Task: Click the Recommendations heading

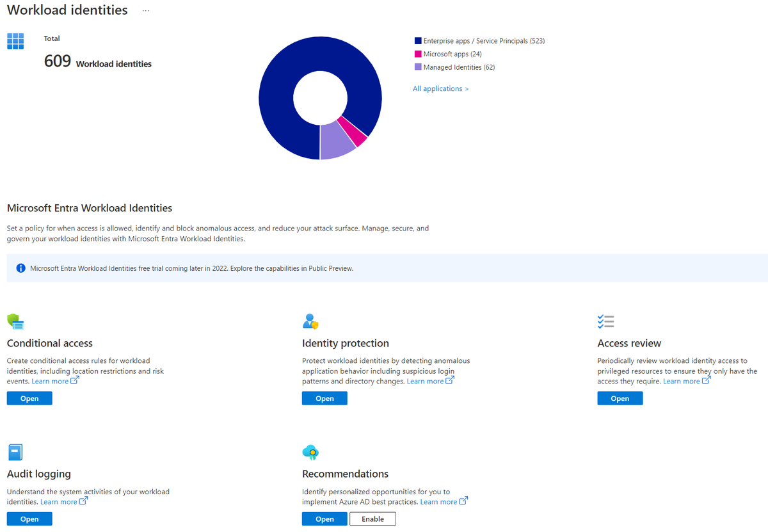Action: pos(346,474)
